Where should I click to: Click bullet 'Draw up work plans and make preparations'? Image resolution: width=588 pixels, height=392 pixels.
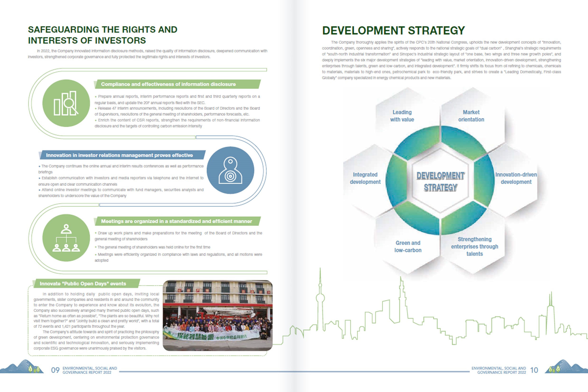(x=178, y=236)
